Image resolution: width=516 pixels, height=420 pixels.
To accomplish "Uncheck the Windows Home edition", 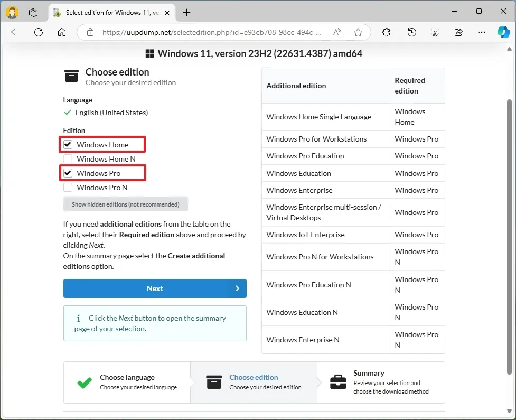I will click(x=68, y=144).
